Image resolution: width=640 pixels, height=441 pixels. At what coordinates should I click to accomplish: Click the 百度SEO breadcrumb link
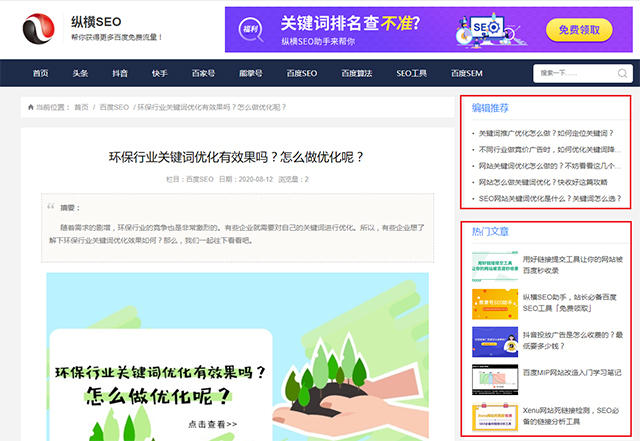coord(114,107)
